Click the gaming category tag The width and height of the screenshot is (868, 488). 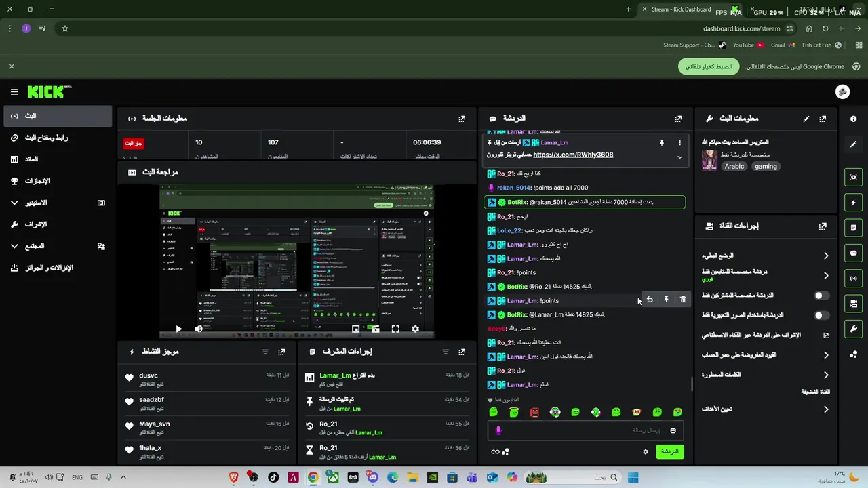tap(766, 167)
